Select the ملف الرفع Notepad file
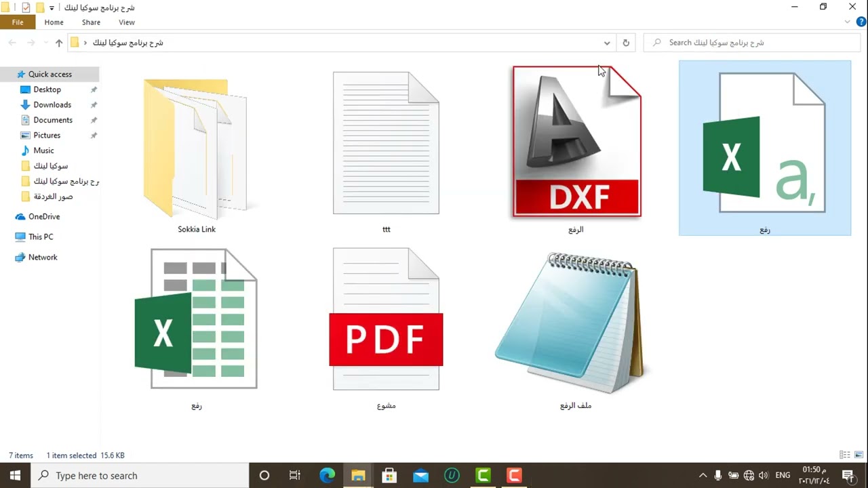Image resolution: width=868 pixels, height=488 pixels. [576, 328]
